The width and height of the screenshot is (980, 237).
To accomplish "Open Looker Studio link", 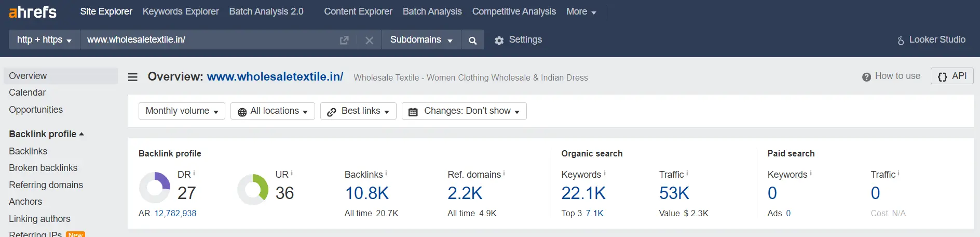I will click(x=932, y=40).
